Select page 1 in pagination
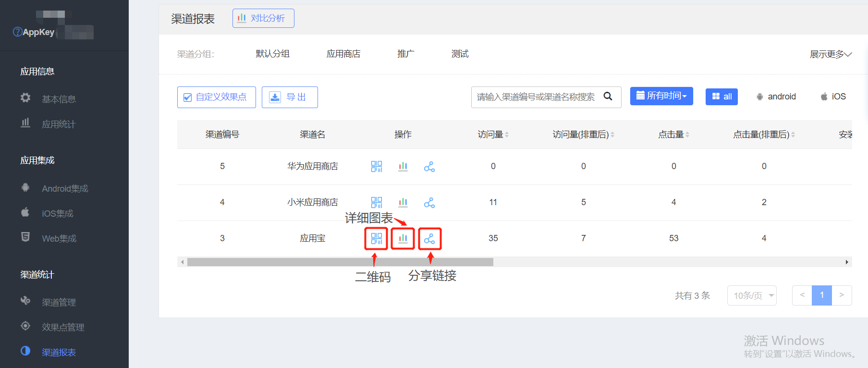868x368 pixels. point(822,295)
